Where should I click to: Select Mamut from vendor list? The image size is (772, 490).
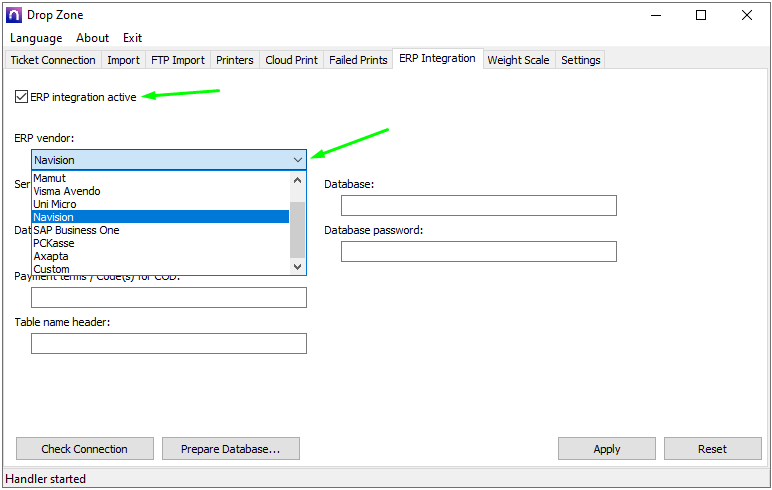(160, 178)
